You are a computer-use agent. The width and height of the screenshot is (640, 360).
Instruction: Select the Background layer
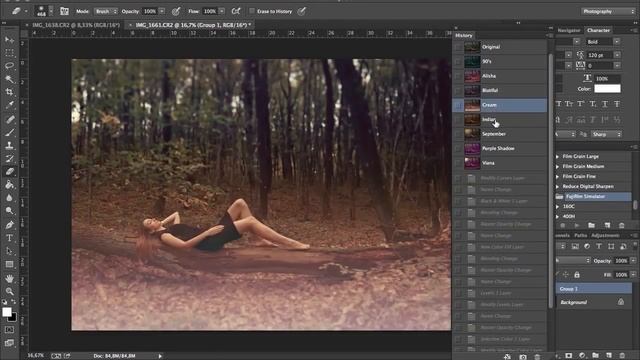coord(594,302)
